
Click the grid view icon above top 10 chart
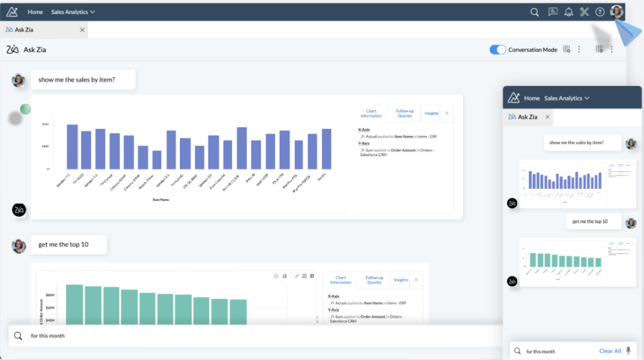tap(312, 276)
